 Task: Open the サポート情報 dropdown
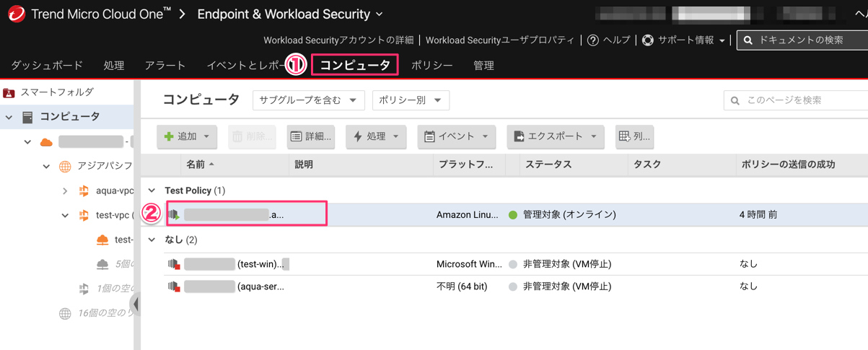click(691, 40)
